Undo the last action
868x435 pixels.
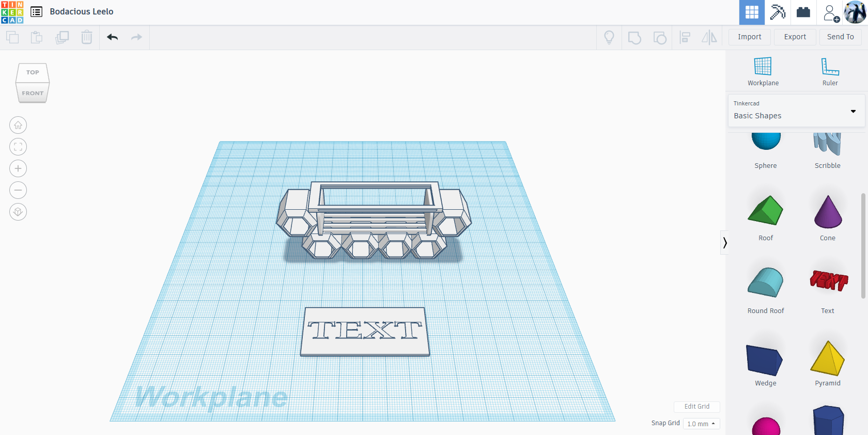click(x=113, y=37)
